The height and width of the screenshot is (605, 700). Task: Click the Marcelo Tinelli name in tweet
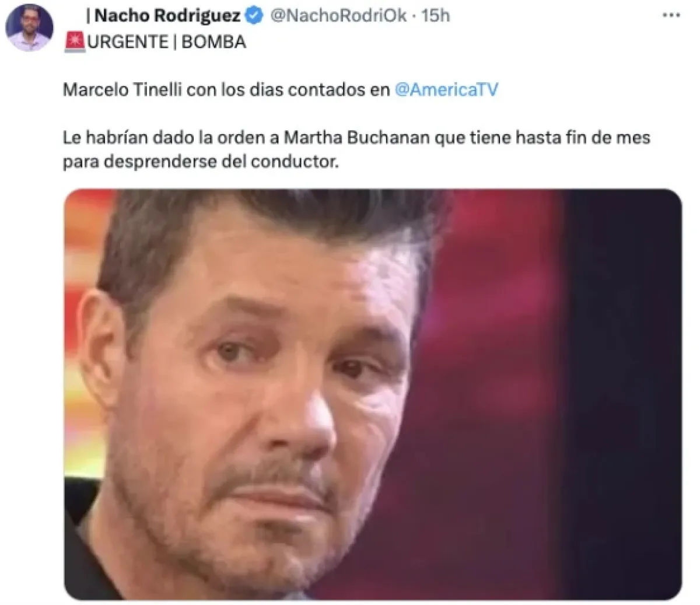click(x=123, y=90)
